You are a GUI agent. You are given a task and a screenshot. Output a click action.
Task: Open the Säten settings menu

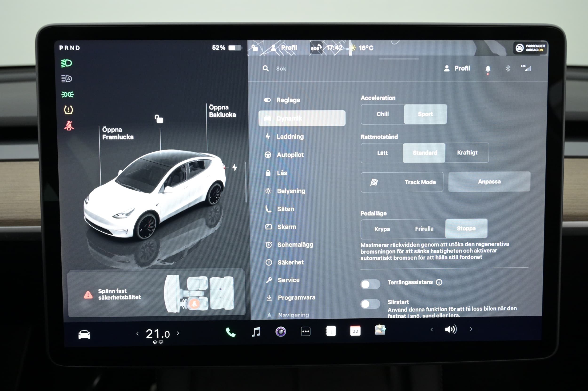point(302,209)
